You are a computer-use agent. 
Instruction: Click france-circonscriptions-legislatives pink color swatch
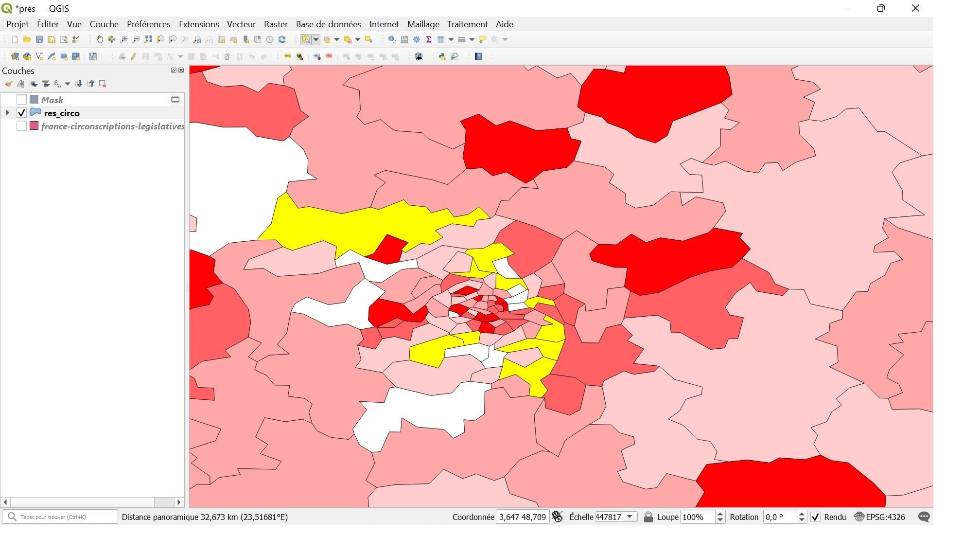[x=34, y=126]
